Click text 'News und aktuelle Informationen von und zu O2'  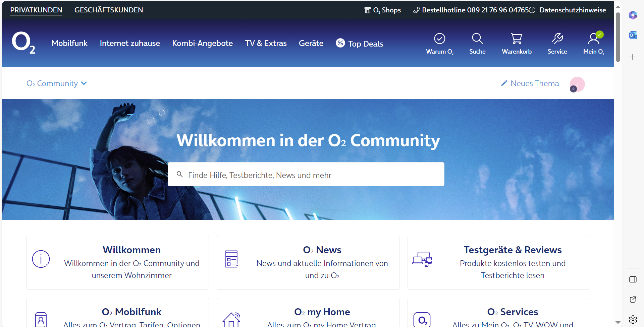click(322, 269)
